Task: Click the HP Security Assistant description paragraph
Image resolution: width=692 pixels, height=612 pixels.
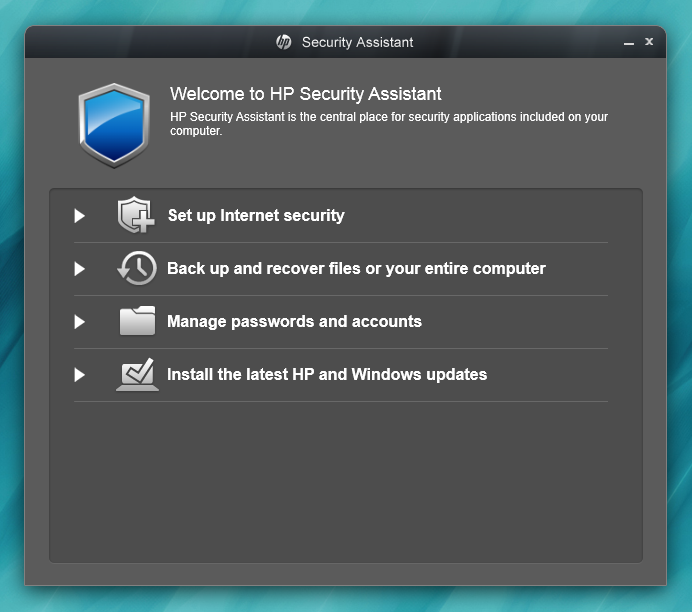Action: pyautogui.click(x=389, y=124)
